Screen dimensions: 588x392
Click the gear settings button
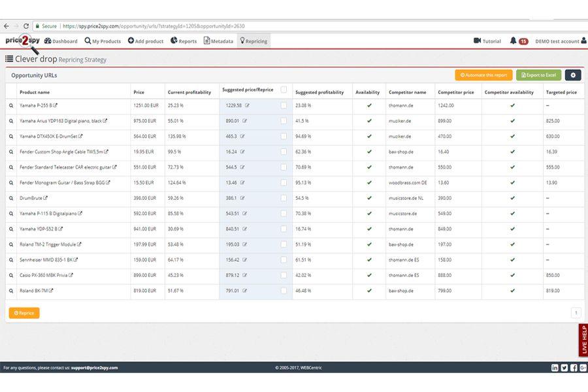tap(573, 75)
